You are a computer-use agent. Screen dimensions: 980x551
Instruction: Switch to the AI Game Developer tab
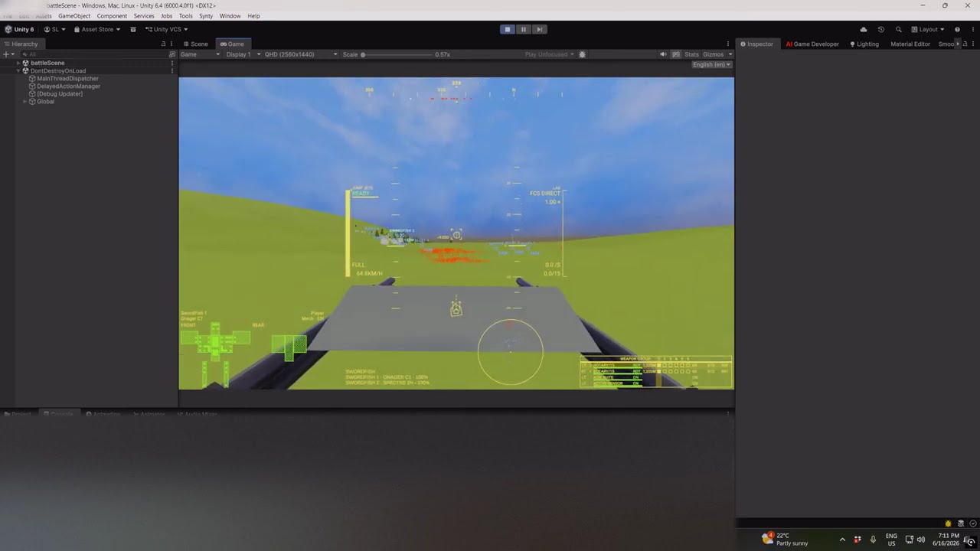(812, 44)
